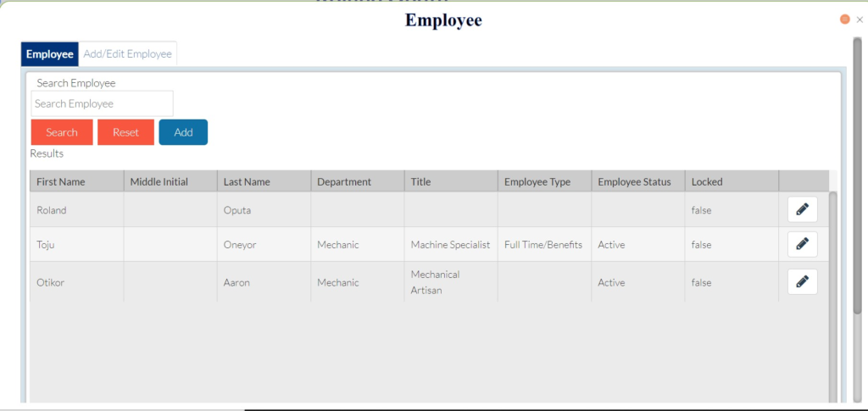Sort by First Name column header
The height and width of the screenshot is (411, 868).
61,181
